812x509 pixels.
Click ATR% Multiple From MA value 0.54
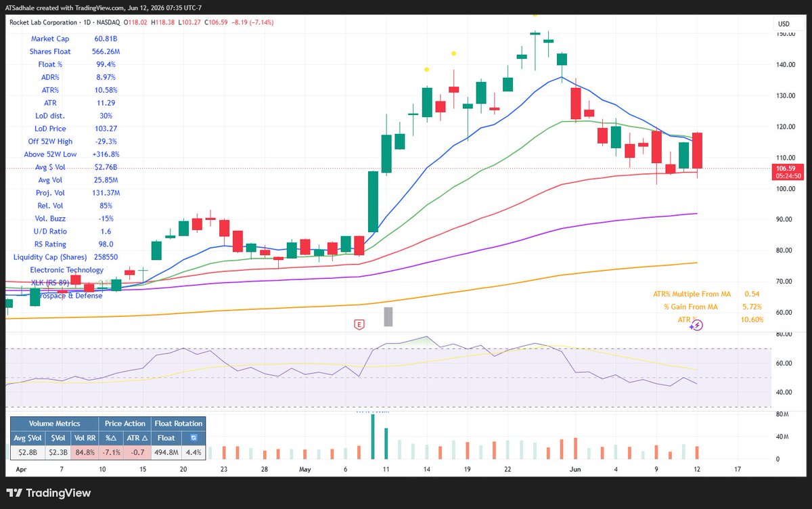[x=751, y=294]
